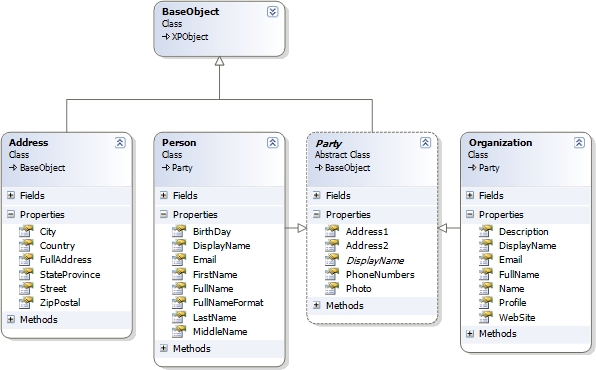Collapse the Address class box chevron
This screenshot has height=370, width=596.
[120, 143]
